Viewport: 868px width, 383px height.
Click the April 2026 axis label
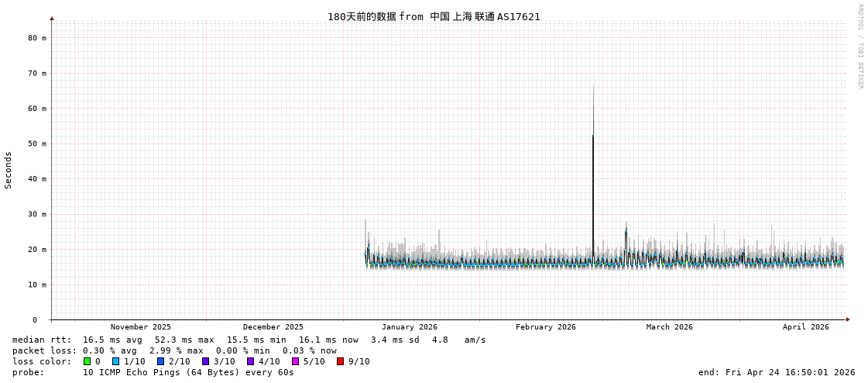pyautogui.click(x=805, y=327)
